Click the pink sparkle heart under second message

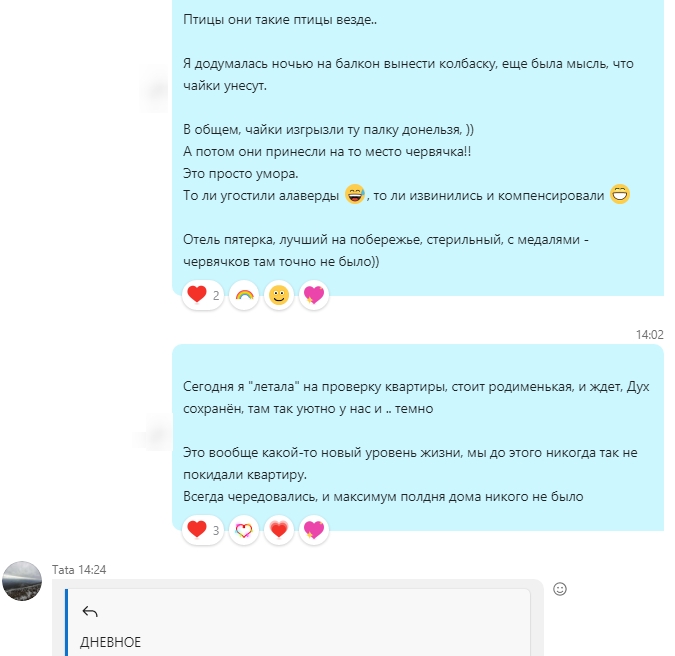314,530
